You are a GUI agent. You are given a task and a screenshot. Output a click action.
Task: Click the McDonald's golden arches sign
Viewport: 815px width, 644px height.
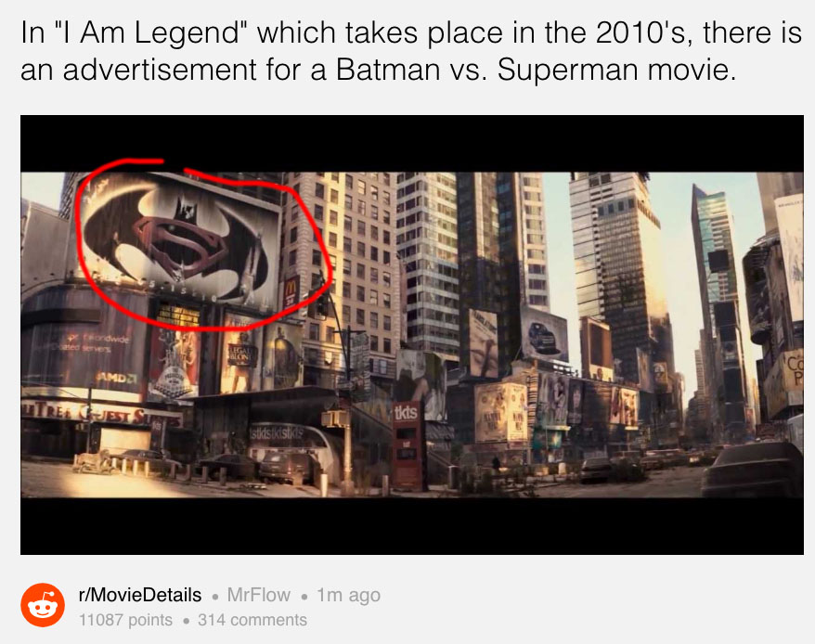tap(291, 292)
